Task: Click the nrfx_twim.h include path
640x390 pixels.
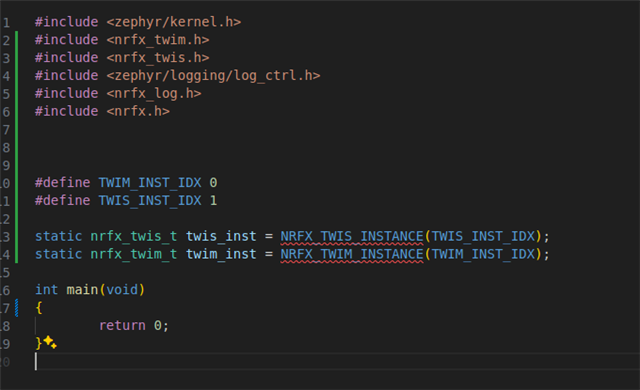Action: tap(158, 40)
